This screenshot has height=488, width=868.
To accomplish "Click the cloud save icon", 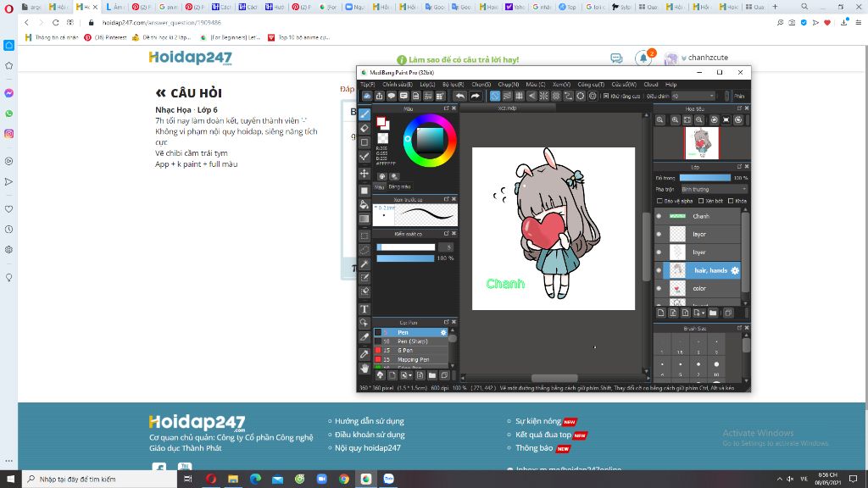I will pos(367,96).
